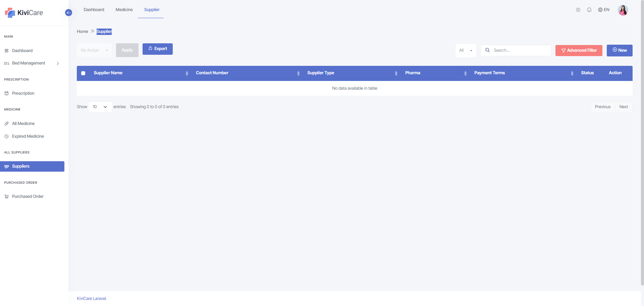Open the No Action bulk dropdown

94,50
